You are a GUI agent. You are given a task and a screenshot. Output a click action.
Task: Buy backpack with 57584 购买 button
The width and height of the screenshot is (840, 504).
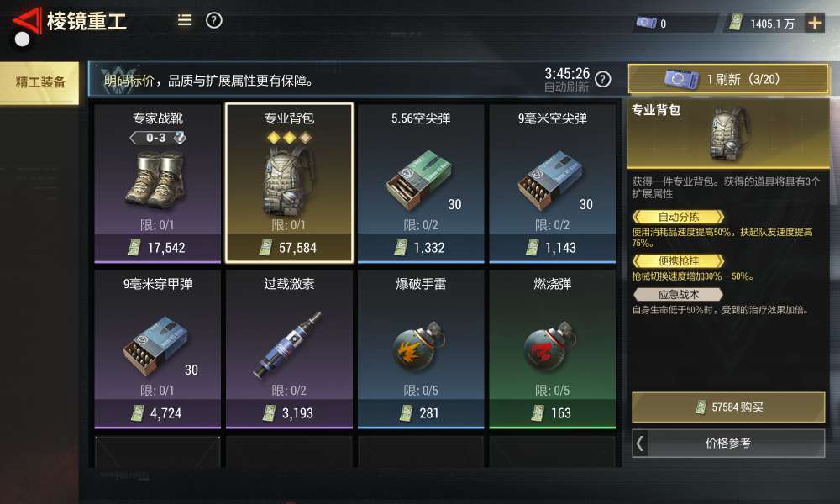tap(728, 407)
